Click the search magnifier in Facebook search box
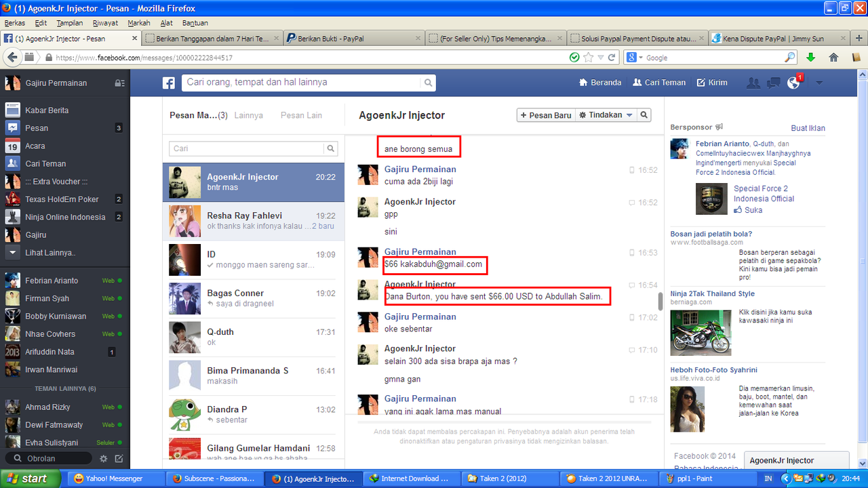868x488 pixels. tap(428, 83)
